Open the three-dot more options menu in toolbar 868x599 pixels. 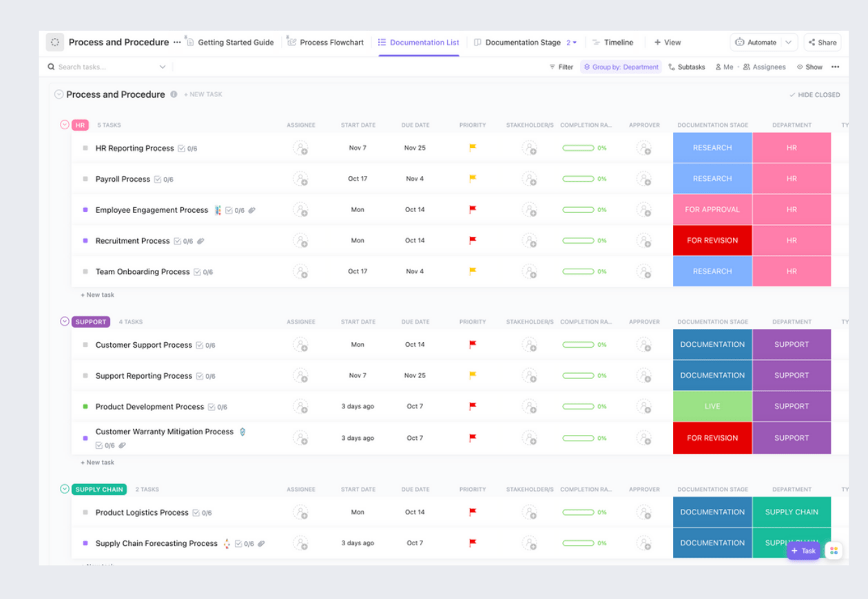835,67
